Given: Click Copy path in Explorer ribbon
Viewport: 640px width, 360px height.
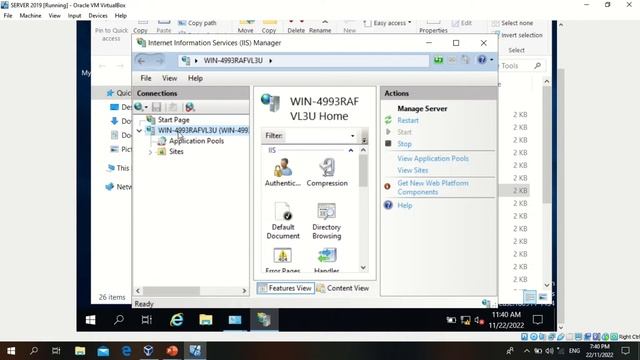Looking at the screenshot, I should click(x=202, y=23).
